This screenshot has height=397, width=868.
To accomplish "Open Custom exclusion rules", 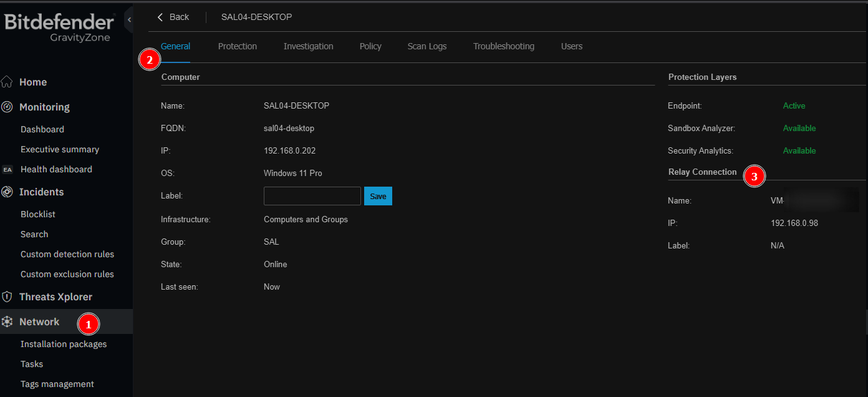I will tap(67, 274).
